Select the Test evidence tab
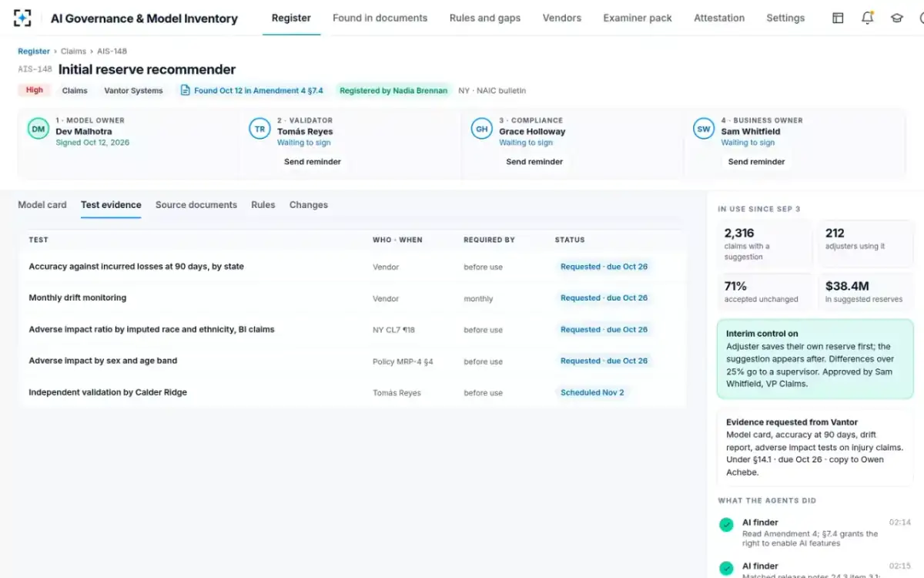924x578 pixels. click(111, 205)
